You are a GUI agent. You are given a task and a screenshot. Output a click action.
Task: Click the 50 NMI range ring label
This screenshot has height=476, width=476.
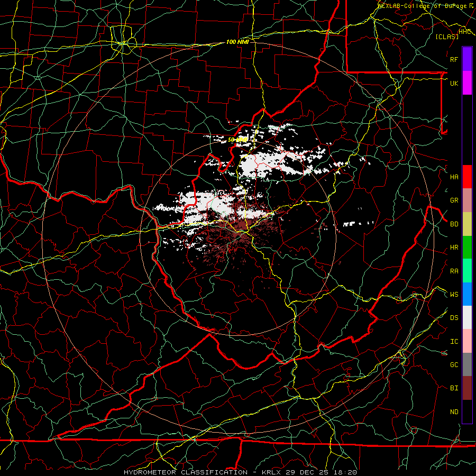coord(237,140)
